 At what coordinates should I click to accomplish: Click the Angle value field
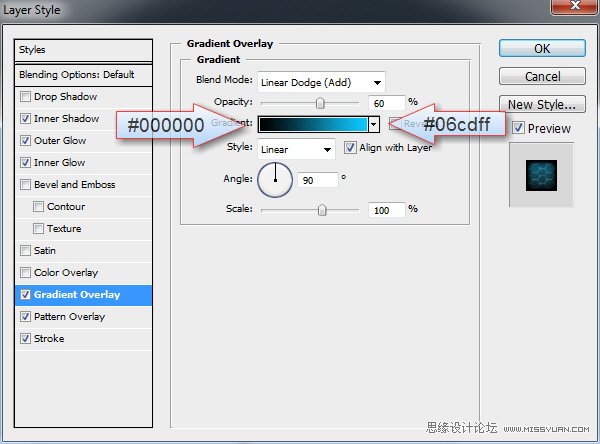(x=317, y=180)
